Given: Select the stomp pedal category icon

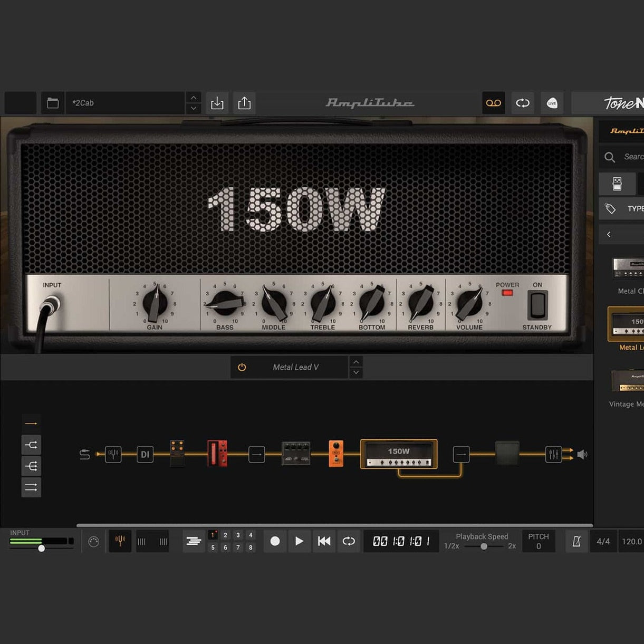Looking at the screenshot, I should (x=617, y=184).
